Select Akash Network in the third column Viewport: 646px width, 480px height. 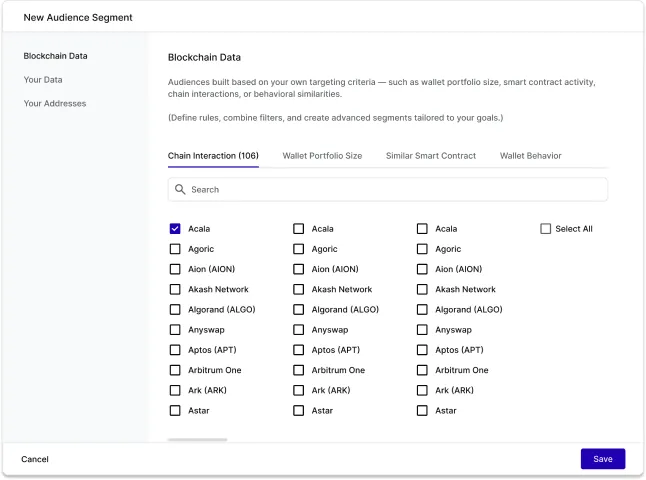click(422, 289)
